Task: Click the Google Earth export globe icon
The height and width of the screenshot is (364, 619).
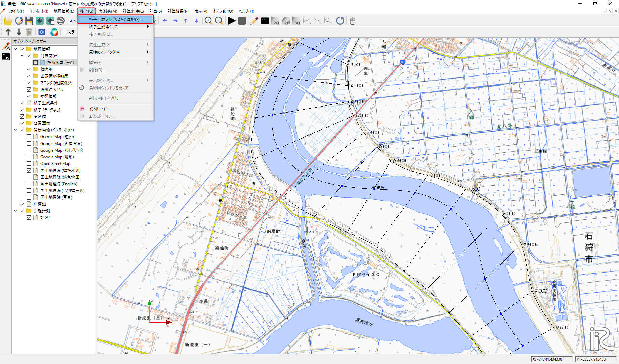Action: click(61, 21)
